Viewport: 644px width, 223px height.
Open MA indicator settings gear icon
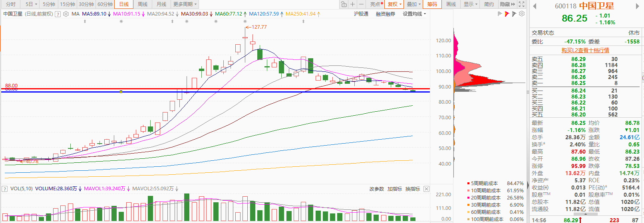pos(66,14)
